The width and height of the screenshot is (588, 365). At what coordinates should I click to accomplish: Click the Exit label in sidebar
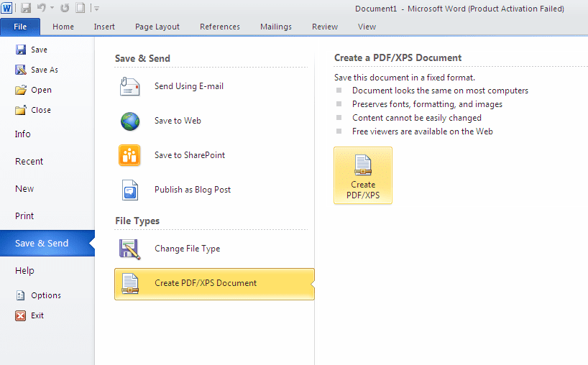(37, 315)
